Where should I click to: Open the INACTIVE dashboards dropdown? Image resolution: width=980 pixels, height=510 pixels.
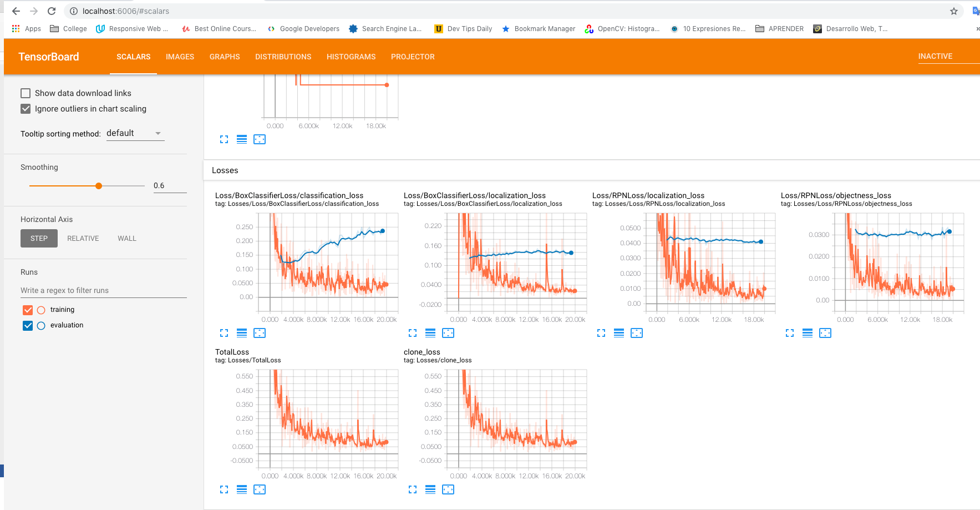tap(948, 56)
